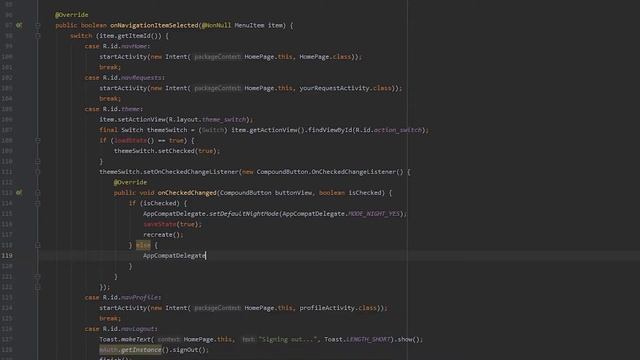Click the isChecked parameter in the signature

(365, 193)
